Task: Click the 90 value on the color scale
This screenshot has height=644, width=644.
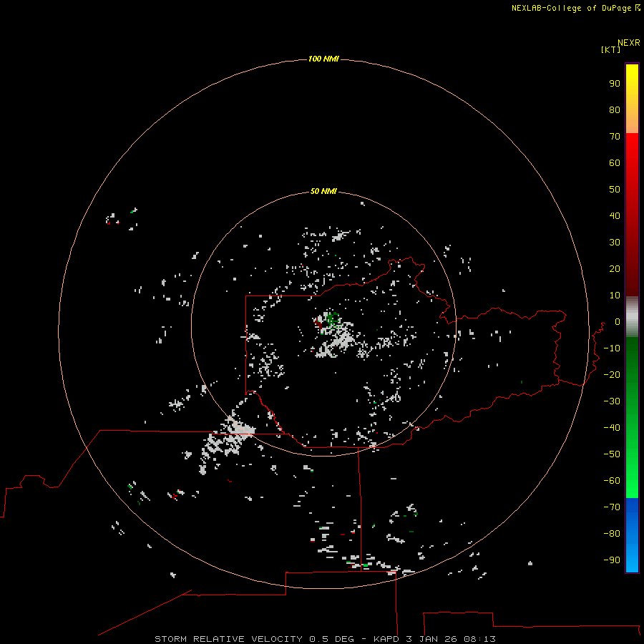Action: click(x=615, y=84)
